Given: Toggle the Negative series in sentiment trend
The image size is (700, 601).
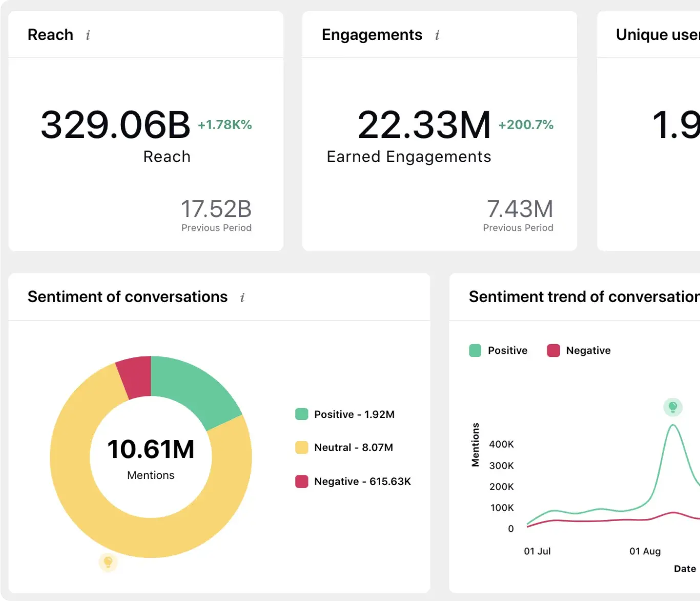Looking at the screenshot, I should (588, 350).
